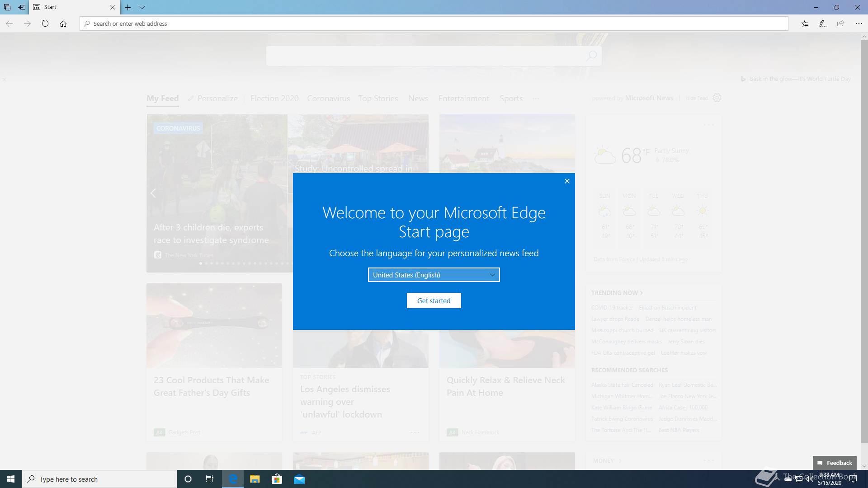Switch to Election 2020 tab

pyautogui.click(x=274, y=99)
